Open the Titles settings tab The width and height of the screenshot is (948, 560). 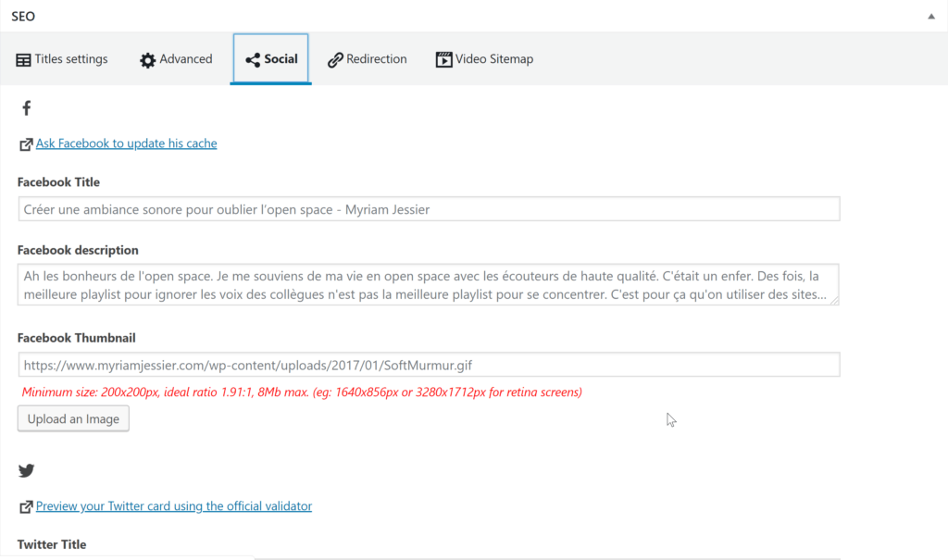coord(62,59)
